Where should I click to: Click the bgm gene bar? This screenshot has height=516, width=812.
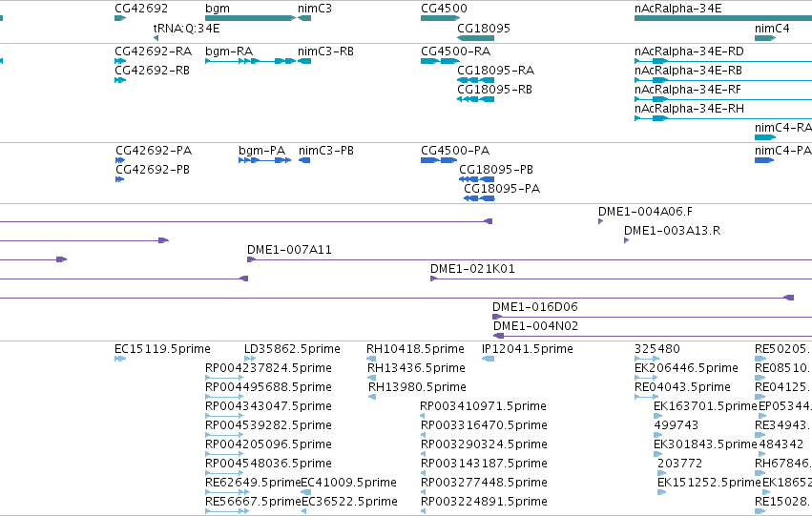tap(250, 18)
